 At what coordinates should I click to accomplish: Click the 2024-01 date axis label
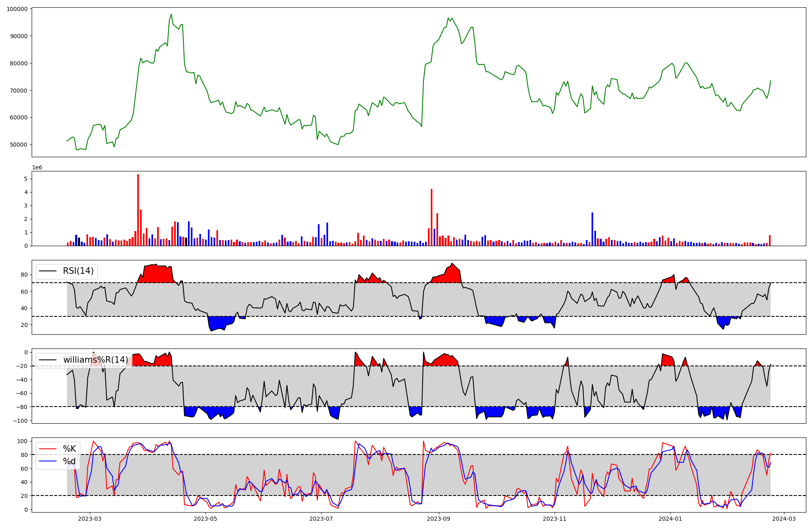pos(670,519)
